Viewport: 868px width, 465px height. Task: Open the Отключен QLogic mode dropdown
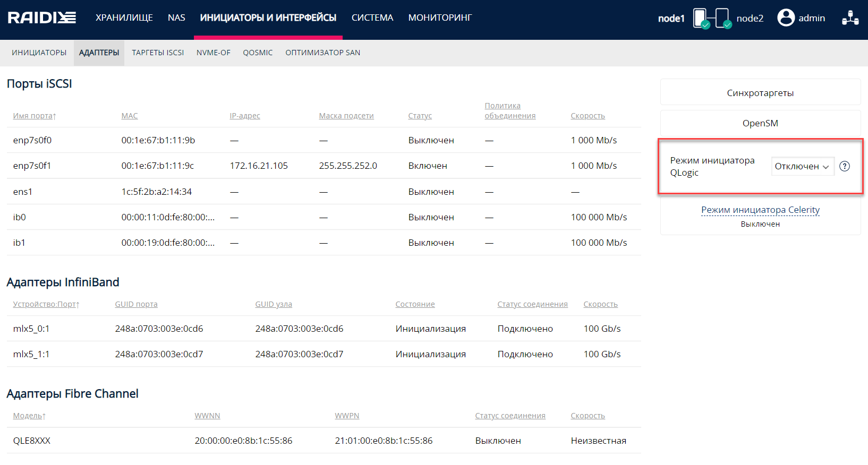[802, 166]
